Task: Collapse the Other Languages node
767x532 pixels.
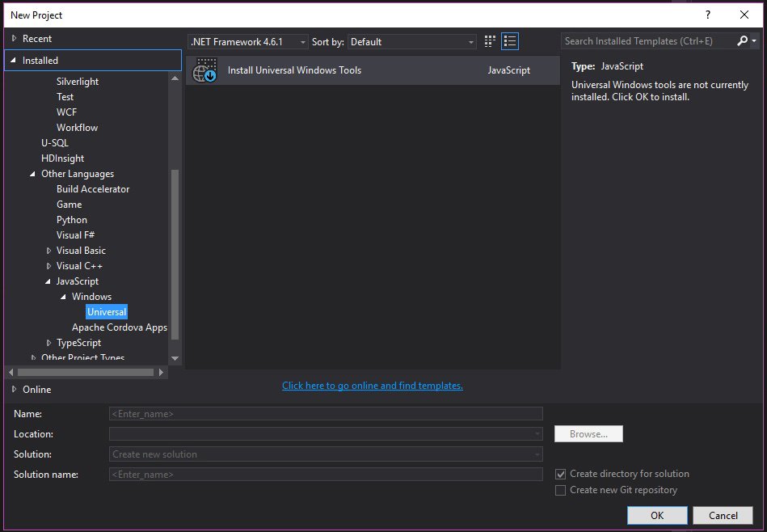Action: click(32, 174)
